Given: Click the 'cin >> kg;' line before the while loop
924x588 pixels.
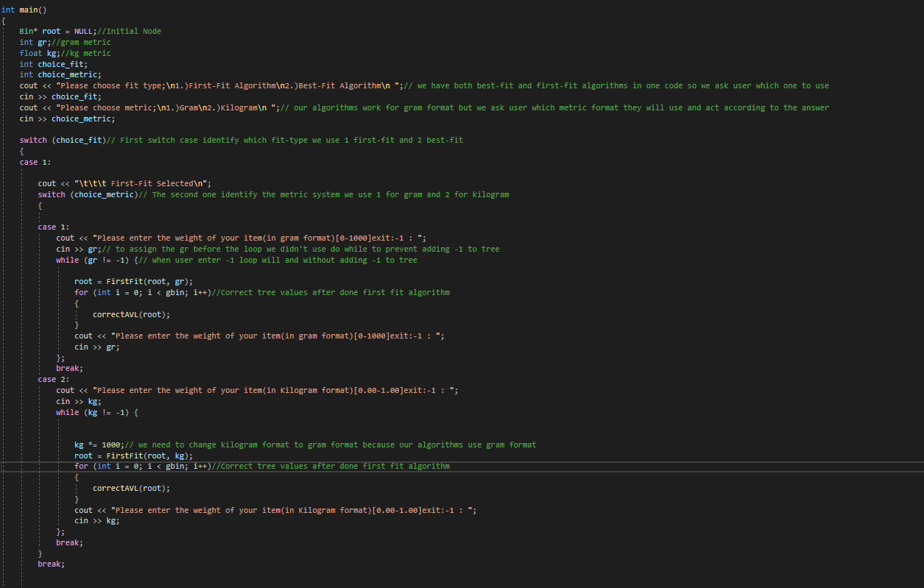Looking at the screenshot, I should (79, 401).
